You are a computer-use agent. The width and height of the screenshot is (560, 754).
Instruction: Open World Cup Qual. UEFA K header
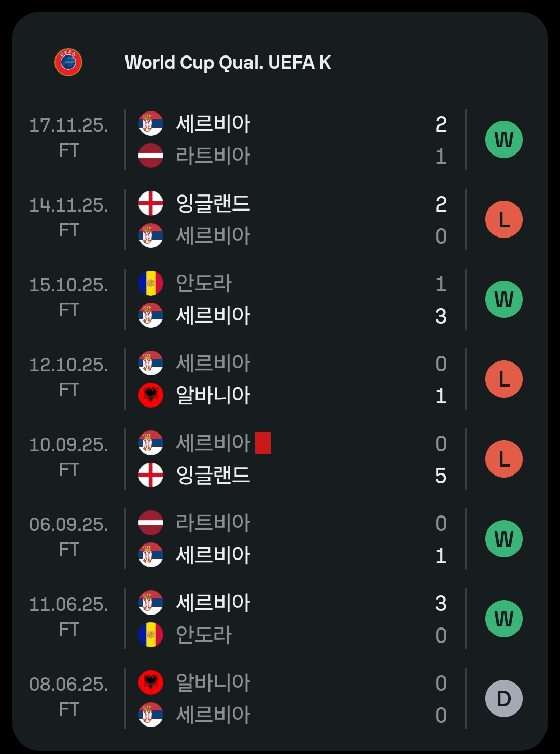(x=228, y=63)
